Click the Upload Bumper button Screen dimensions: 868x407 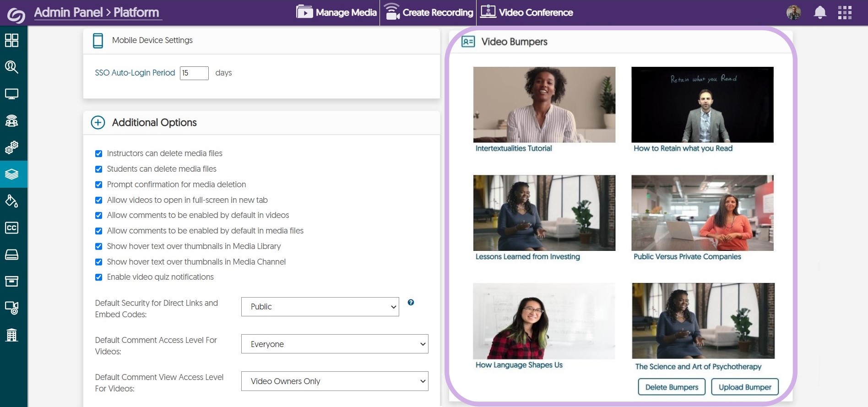[744, 387]
